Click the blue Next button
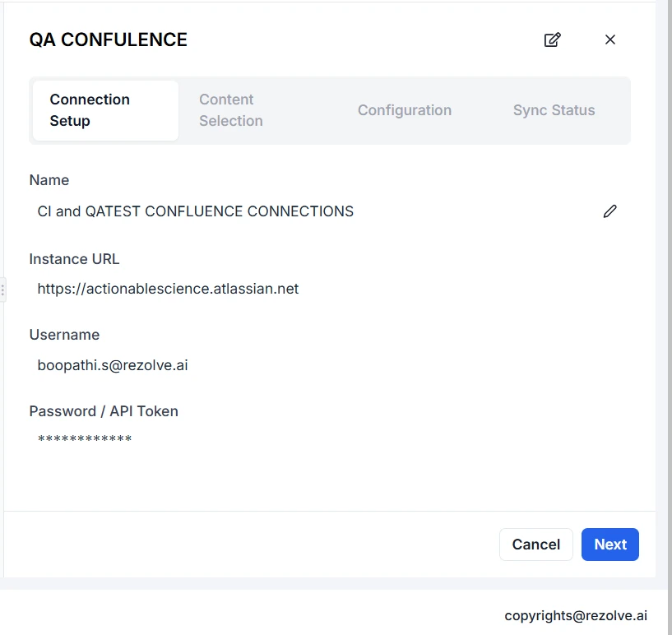This screenshot has width=672, height=635. pyautogui.click(x=609, y=545)
